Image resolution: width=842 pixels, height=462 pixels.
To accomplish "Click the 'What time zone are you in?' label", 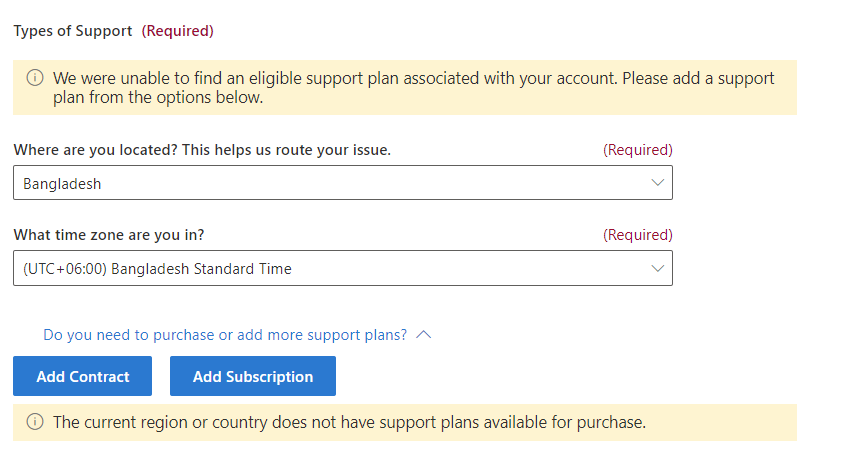I will [x=109, y=235].
